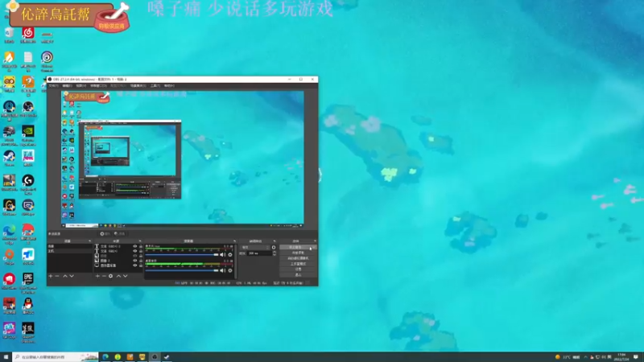Move scene up in the Scenes panel
644x362 pixels.
click(x=65, y=276)
